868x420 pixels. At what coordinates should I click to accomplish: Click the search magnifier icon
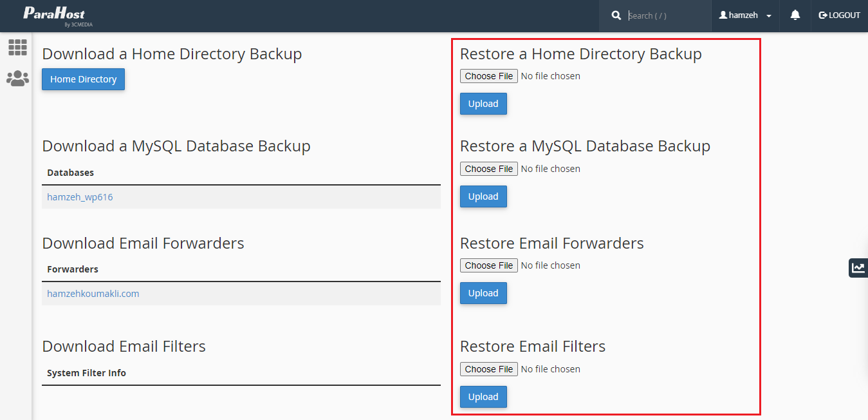tap(616, 15)
